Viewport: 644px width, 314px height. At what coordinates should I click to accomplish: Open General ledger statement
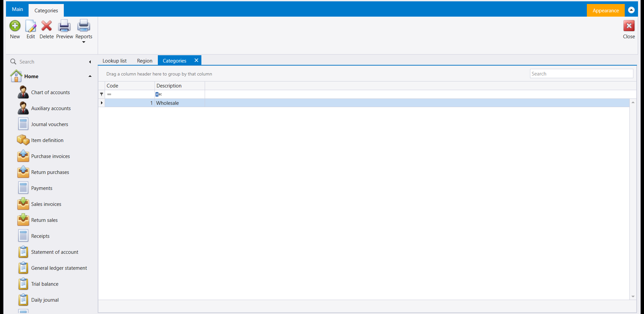click(59, 268)
